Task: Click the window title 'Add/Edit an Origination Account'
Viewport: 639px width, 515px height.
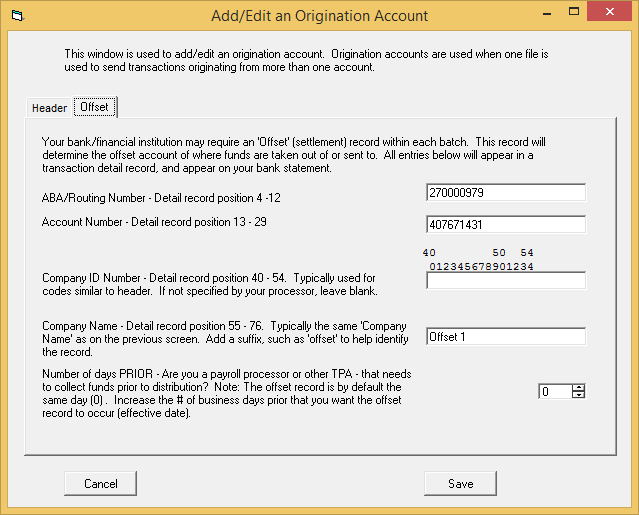Action: click(319, 16)
